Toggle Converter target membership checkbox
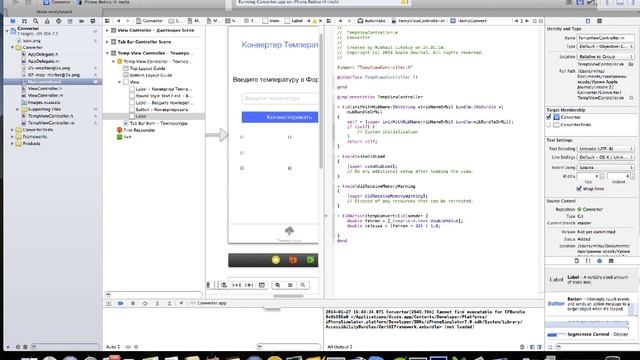This screenshot has height=360, width=640. tap(549, 117)
